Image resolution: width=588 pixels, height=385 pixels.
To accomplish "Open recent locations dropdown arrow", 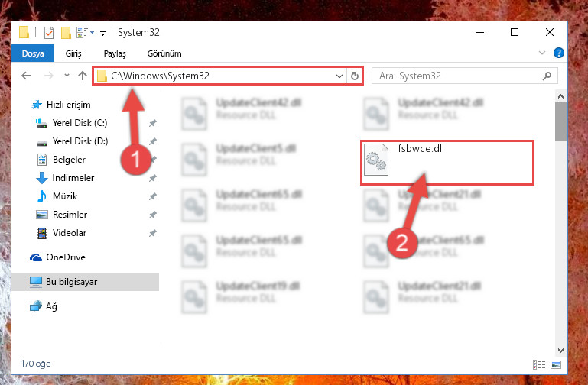I will coord(67,76).
